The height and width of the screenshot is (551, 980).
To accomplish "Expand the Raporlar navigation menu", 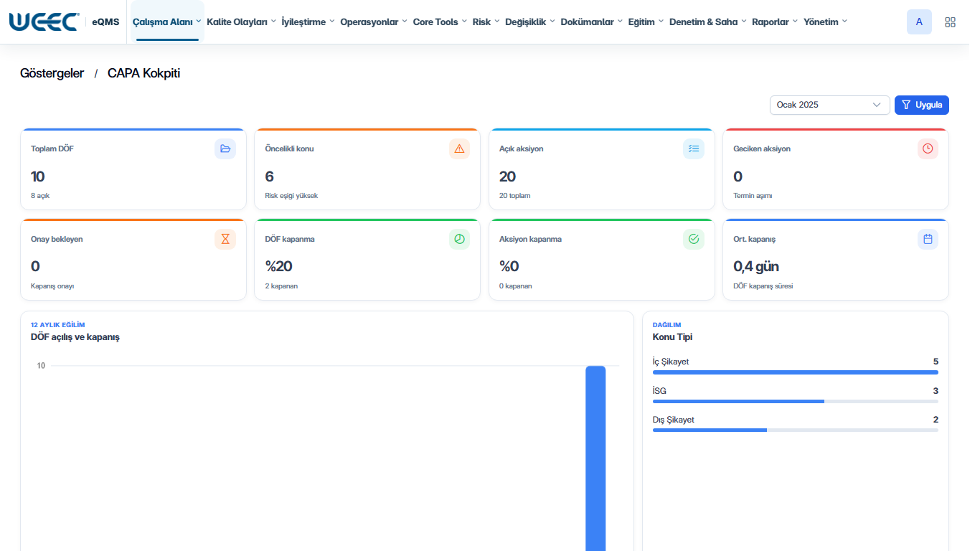I will click(x=775, y=22).
